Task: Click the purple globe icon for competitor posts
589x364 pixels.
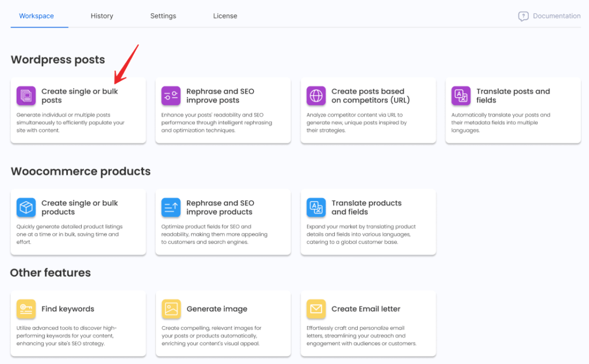Action: pyautogui.click(x=316, y=96)
